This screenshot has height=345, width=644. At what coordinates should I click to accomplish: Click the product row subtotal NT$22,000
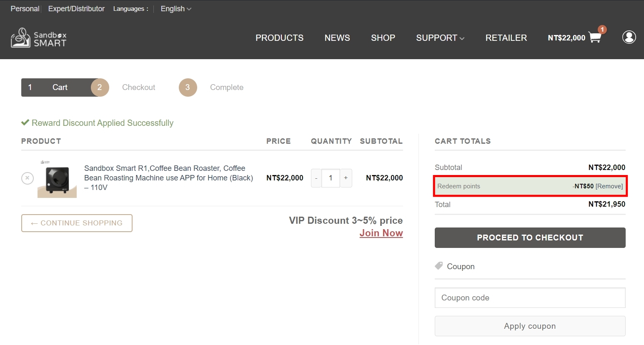point(384,178)
